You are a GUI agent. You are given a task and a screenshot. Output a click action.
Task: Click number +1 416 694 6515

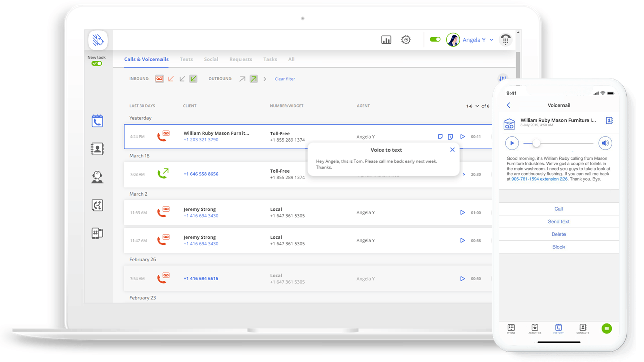tap(201, 278)
